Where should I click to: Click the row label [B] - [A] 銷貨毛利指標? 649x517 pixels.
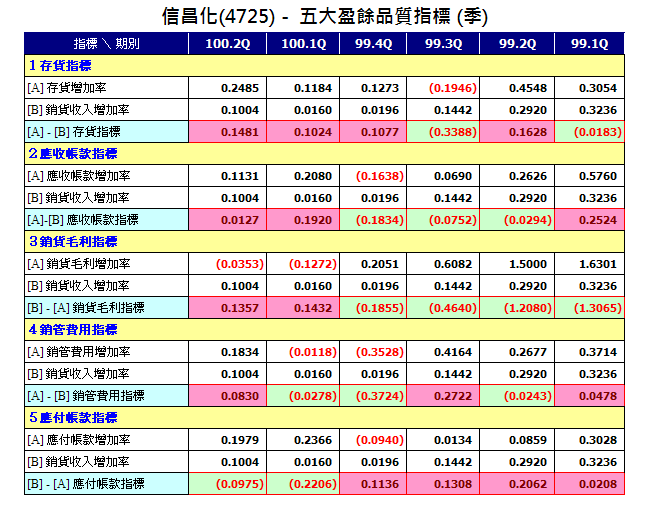(x=86, y=308)
